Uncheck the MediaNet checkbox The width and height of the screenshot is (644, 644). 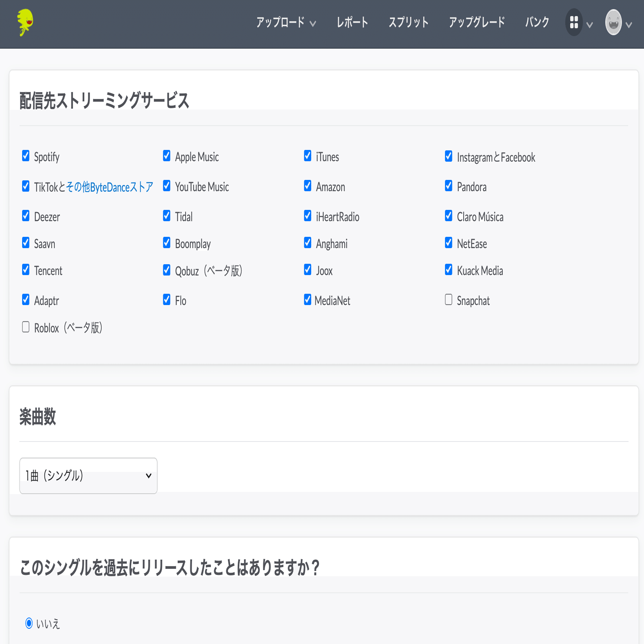(308, 299)
